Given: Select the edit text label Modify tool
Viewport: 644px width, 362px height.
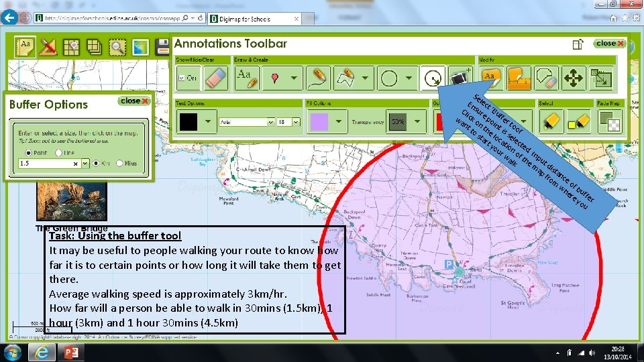Looking at the screenshot, I should 490,78.
